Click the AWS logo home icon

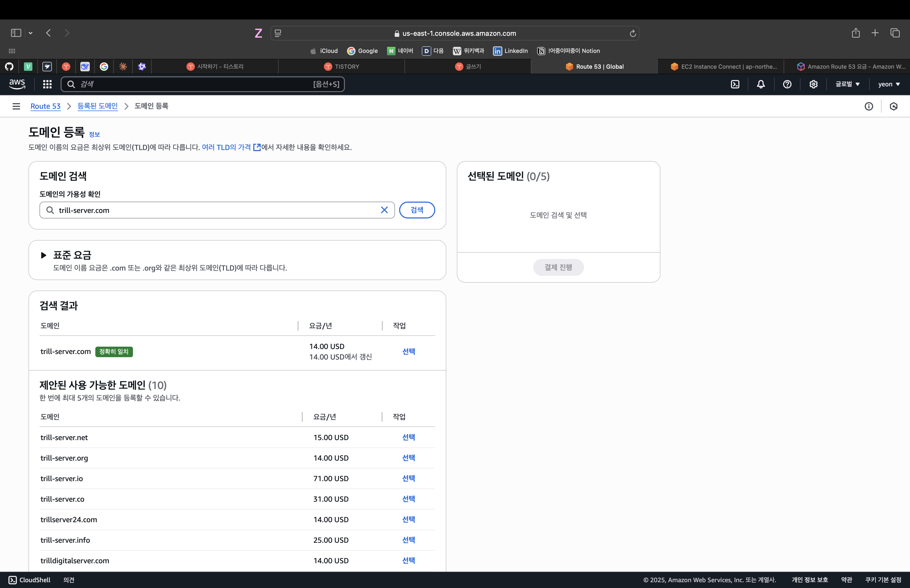(17, 84)
